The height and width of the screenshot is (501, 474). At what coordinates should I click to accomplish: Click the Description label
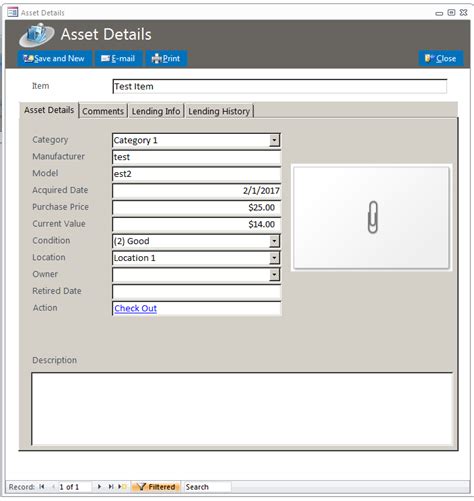55,360
